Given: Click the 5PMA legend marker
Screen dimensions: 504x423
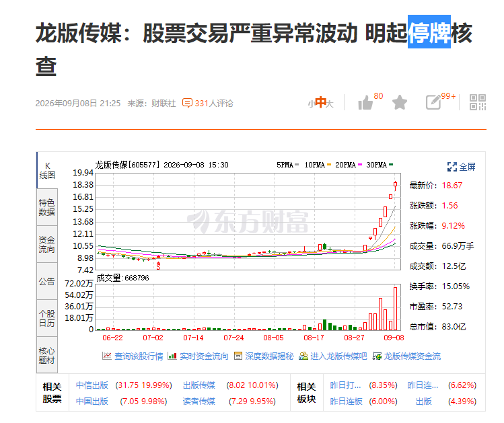Looking at the screenshot, I should (x=297, y=165).
